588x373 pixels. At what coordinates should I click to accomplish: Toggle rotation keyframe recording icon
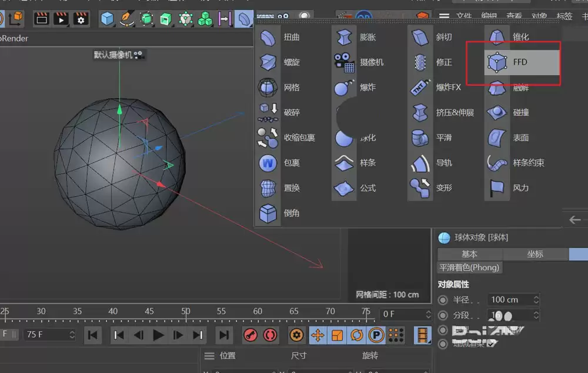point(356,335)
